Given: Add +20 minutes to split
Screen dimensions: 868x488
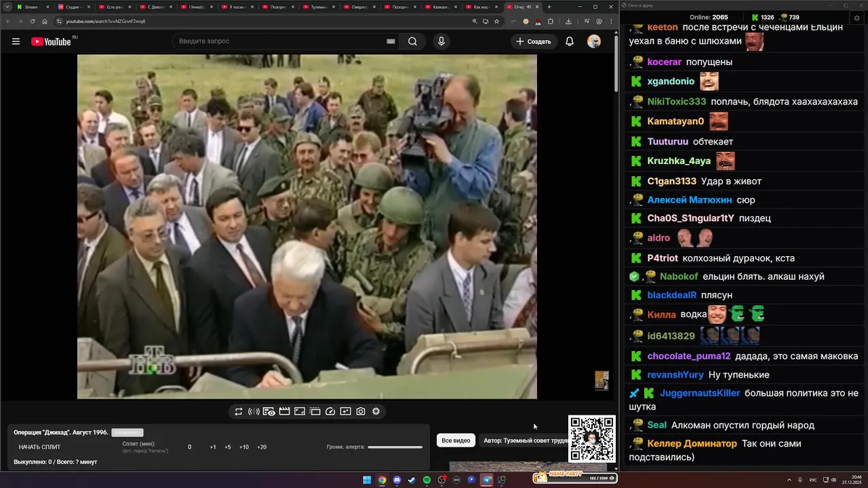Looking at the screenshot, I should tap(262, 447).
